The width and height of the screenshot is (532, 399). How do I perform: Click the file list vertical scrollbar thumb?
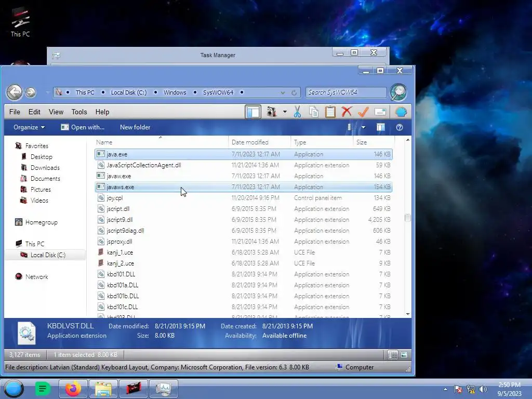click(408, 218)
